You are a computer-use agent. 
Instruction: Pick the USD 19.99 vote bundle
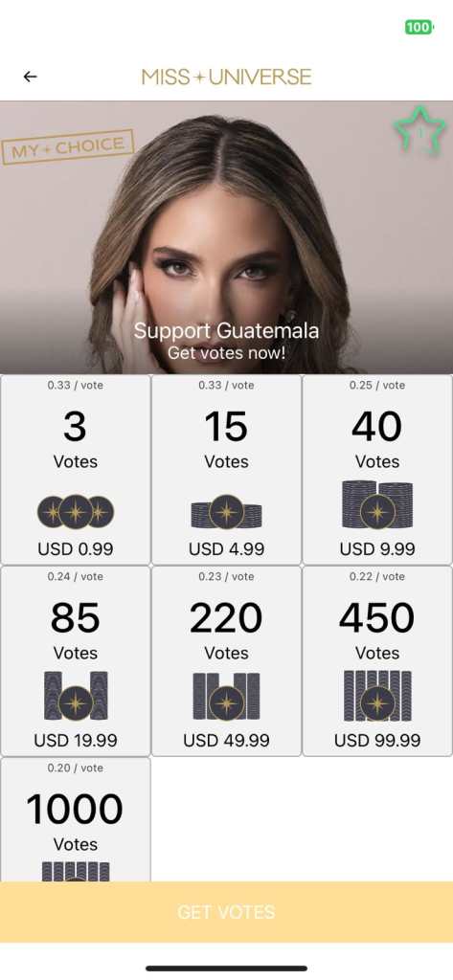[76, 661]
